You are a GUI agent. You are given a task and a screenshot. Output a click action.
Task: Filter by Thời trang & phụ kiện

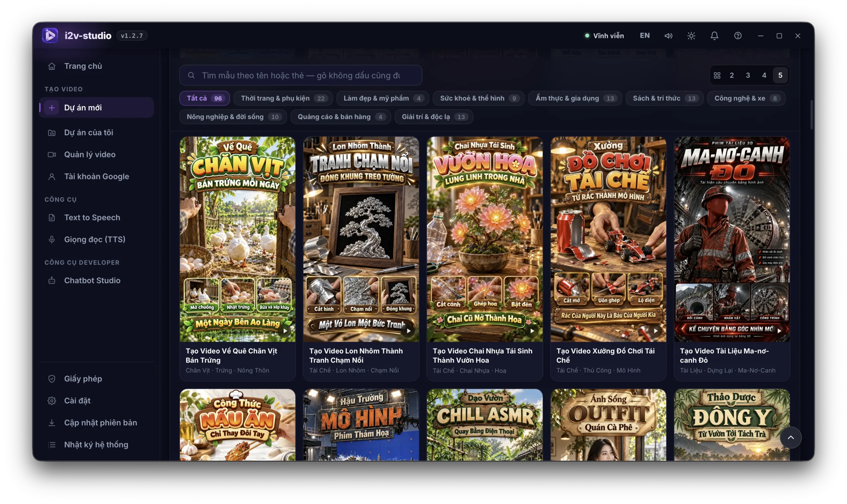point(283,98)
